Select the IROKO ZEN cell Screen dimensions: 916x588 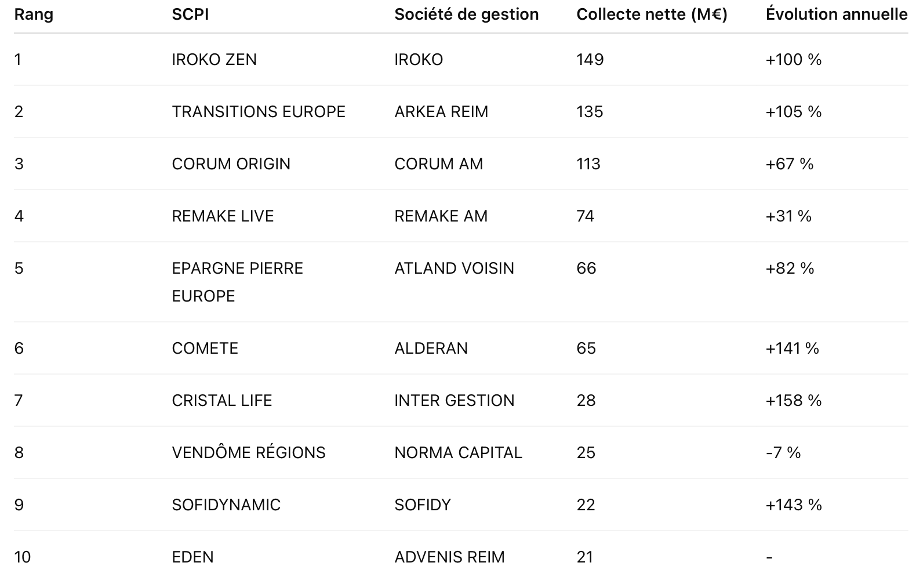(214, 60)
